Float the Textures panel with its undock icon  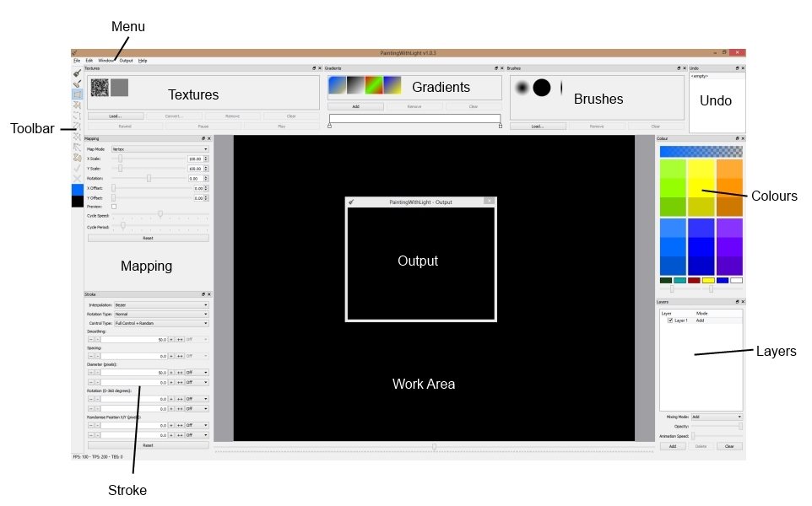point(314,68)
